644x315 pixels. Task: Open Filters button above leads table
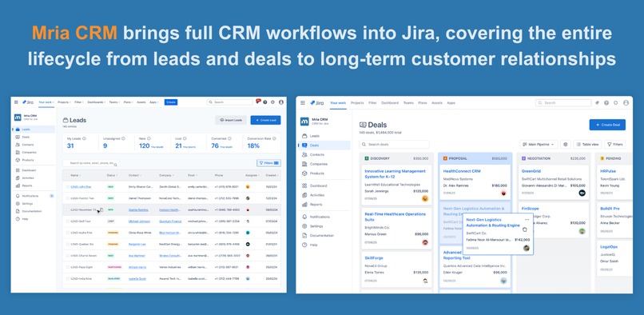pyautogui.click(x=268, y=163)
